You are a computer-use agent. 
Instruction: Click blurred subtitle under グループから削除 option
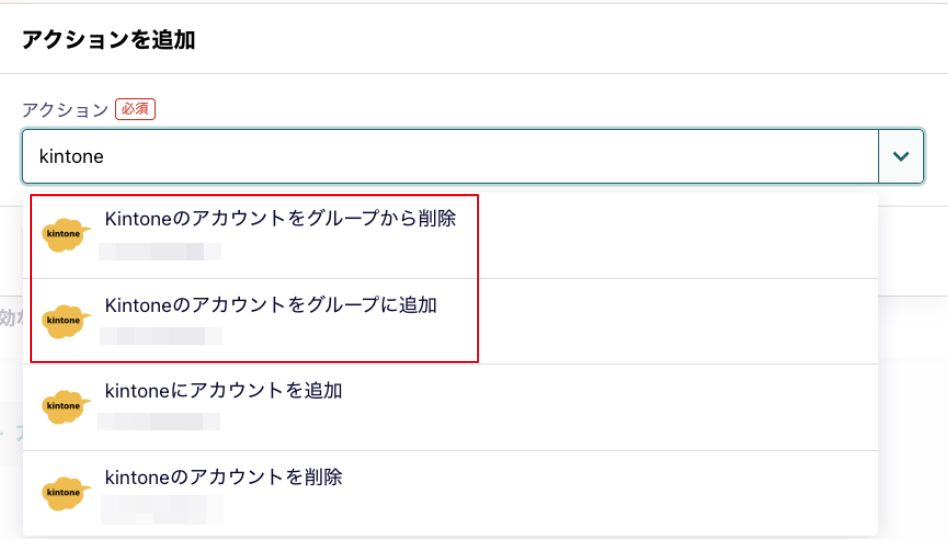pos(160,252)
